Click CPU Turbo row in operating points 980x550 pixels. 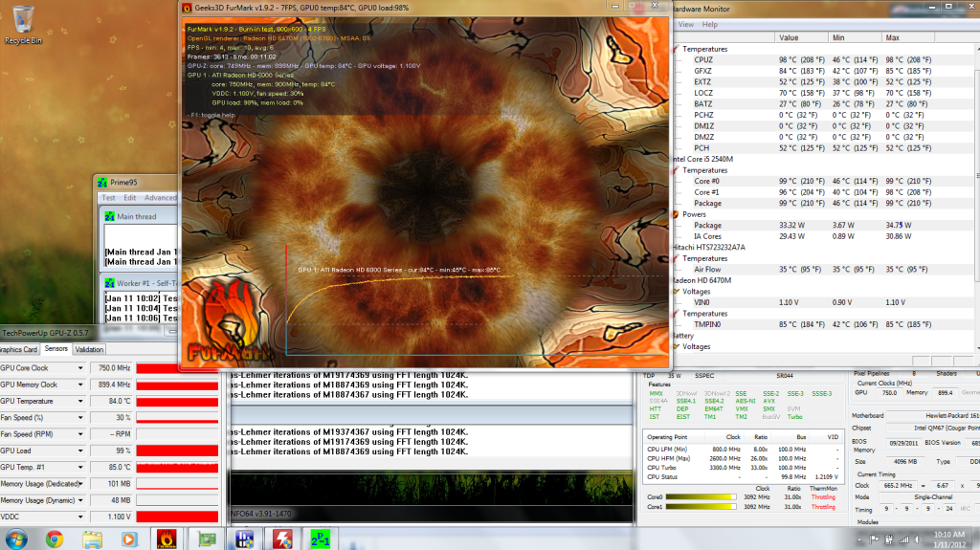[743, 468]
